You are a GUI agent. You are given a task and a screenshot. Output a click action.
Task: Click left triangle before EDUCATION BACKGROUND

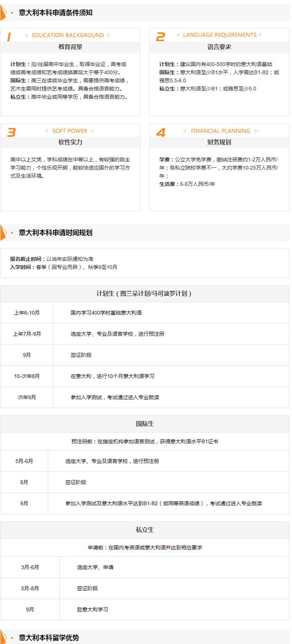click(x=26, y=35)
